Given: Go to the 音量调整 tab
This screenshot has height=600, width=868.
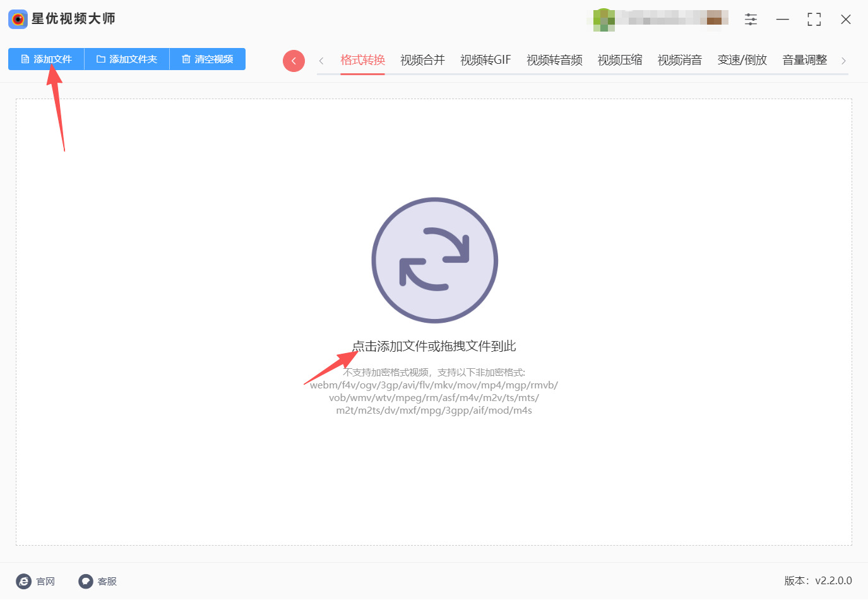Looking at the screenshot, I should (805, 60).
